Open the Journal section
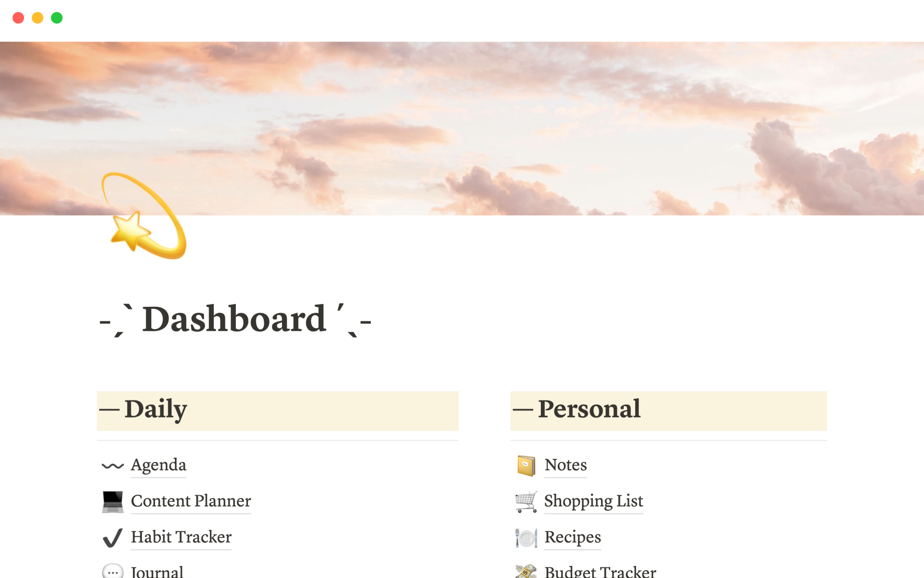Viewport: 924px width, 578px height. point(158,569)
